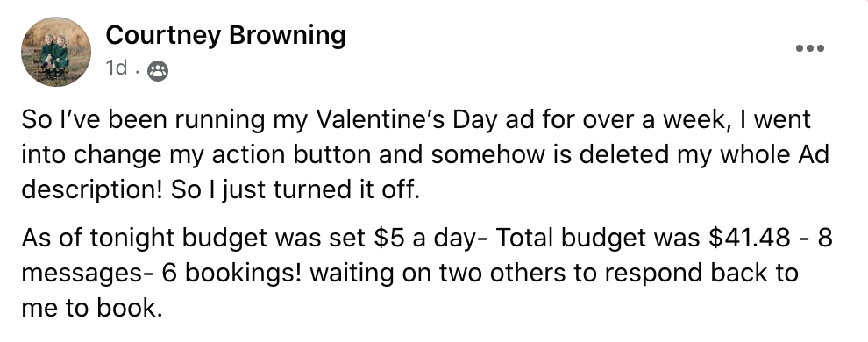
Task: Select the first paragraph about the Valentine's ad
Action: click(x=425, y=154)
